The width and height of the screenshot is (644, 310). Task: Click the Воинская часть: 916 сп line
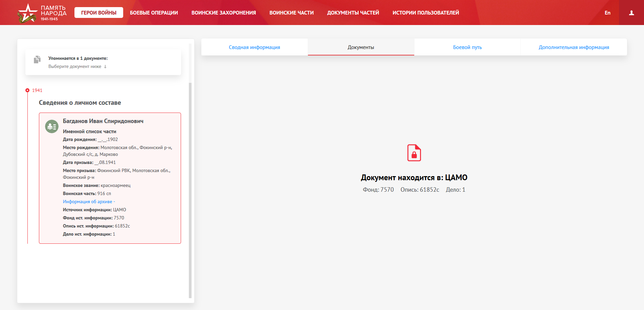tap(87, 193)
